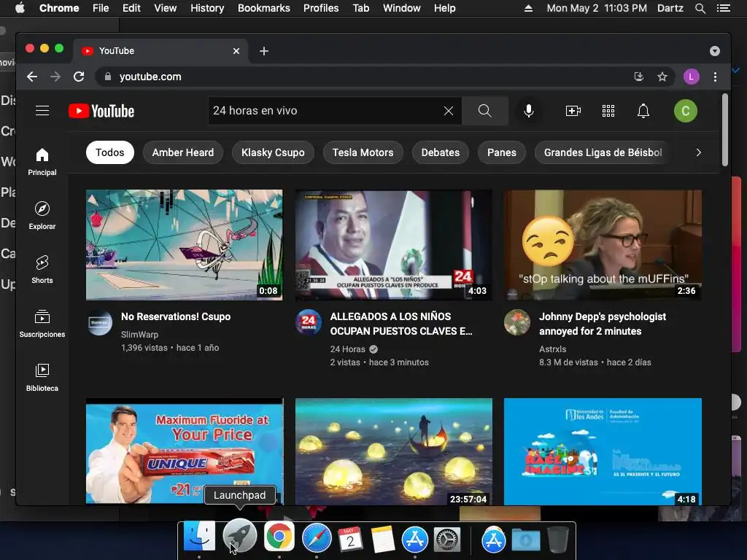Play the 24 Horas news thumbnail
Screen dimensions: 747x560
pos(393,245)
